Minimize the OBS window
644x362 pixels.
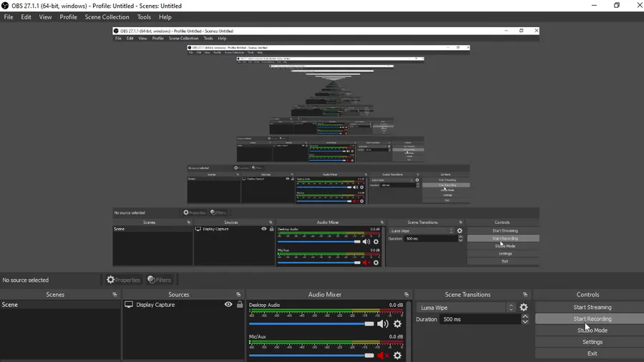(594, 5)
